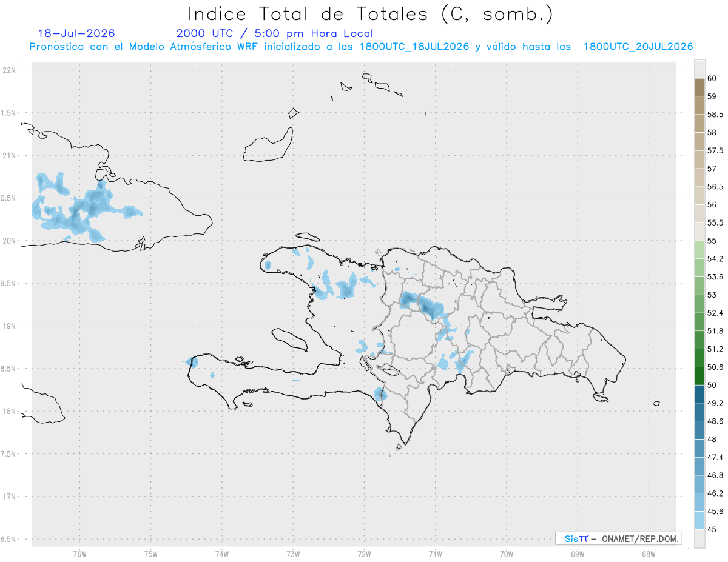Screen dimensions: 728x562
Task: Click the 74W longitude label
Action: point(222,554)
